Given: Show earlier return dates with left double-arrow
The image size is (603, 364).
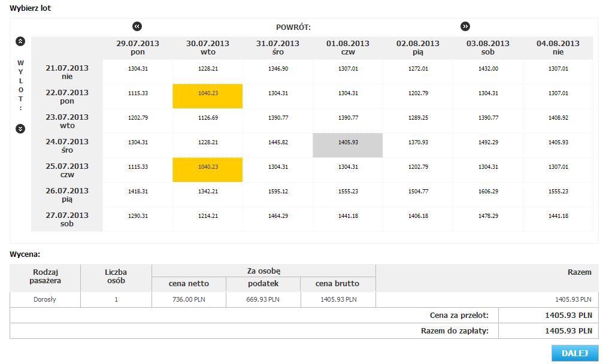Looking at the screenshot, I should [x=137, y=26].
